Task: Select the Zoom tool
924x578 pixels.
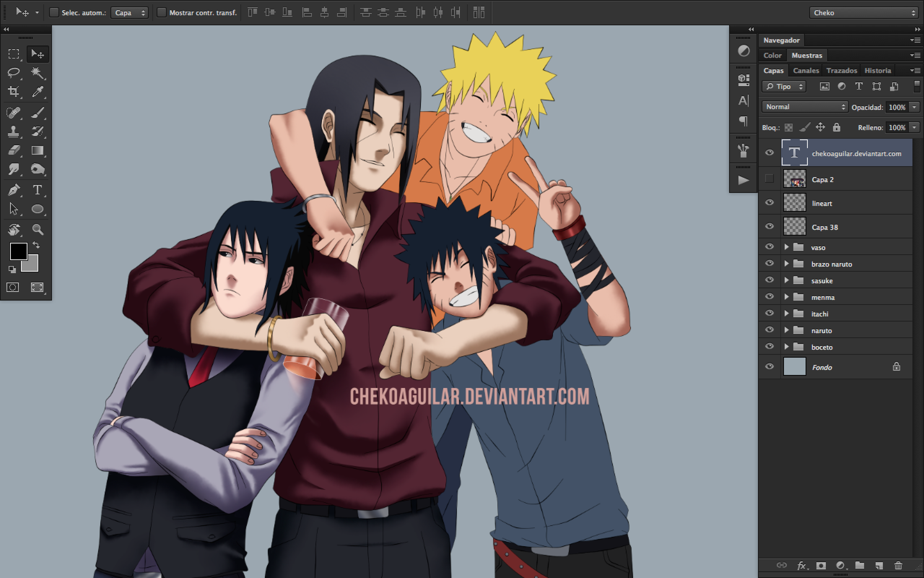Action: coord(38,230)
